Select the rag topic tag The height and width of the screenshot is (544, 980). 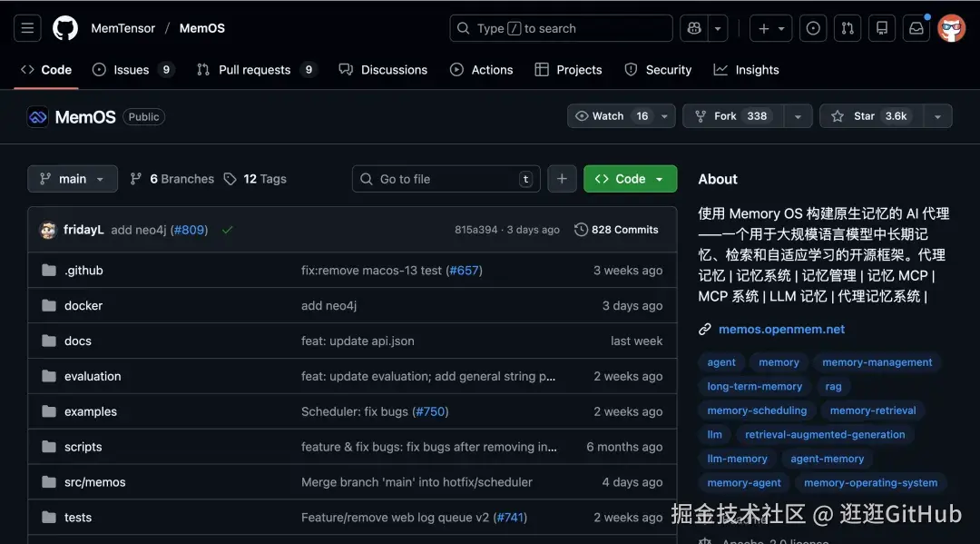point(833,386)
